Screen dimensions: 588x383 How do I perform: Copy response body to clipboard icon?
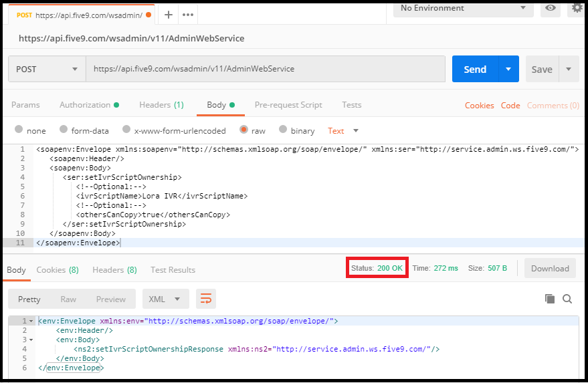549,299
